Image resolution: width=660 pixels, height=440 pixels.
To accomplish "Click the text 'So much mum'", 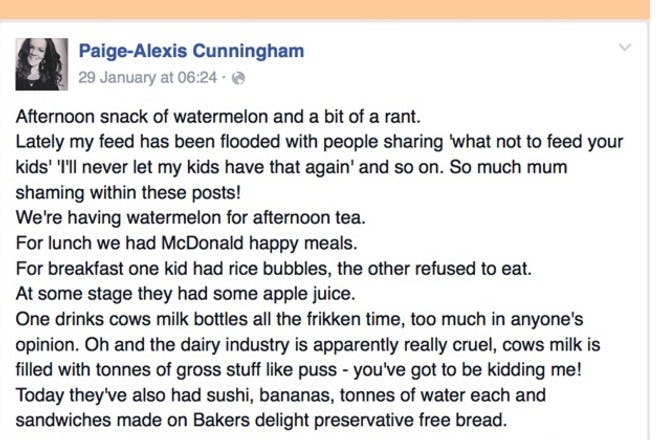I will [x=508, y=167].
